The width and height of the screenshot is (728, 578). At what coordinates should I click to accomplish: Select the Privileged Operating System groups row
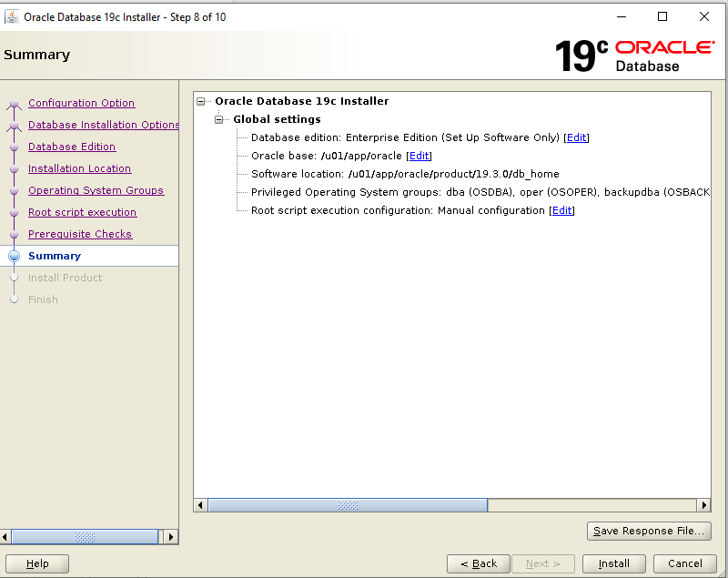coord(480,192)
